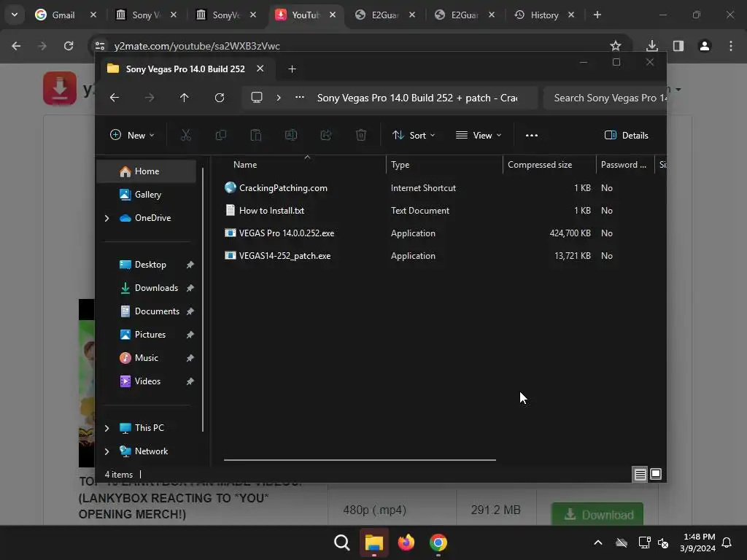Click the green Download button on y2mate

[597, 514]
